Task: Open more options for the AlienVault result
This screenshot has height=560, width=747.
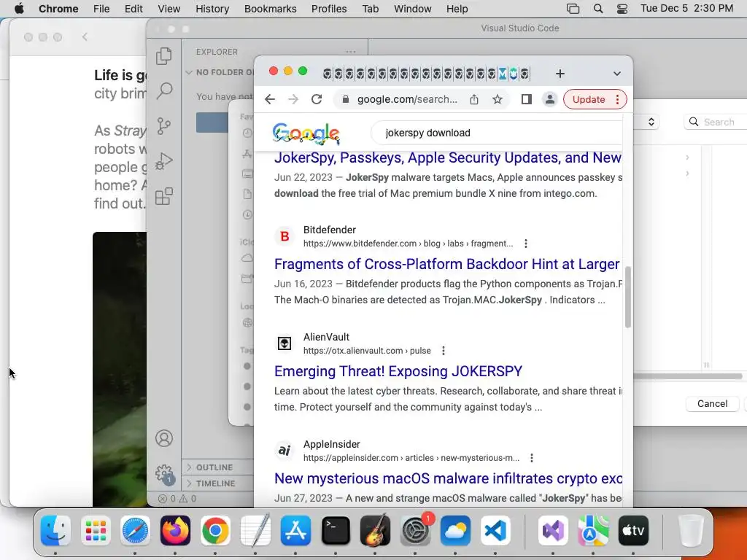Action: [x=444, y=351]
